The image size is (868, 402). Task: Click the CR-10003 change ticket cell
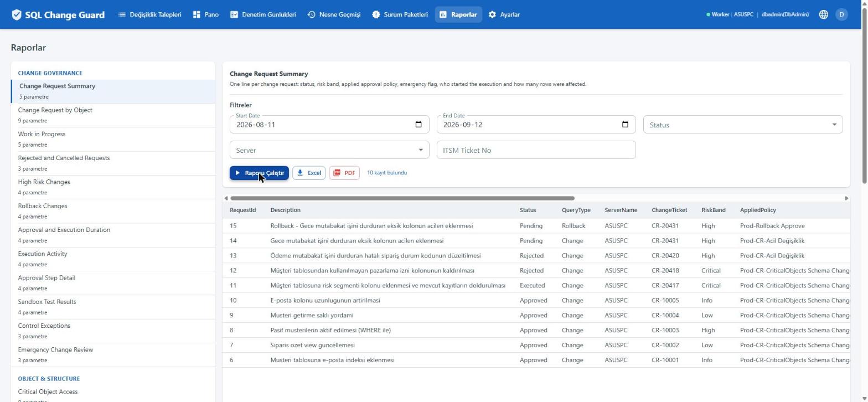tap(665, 331)
